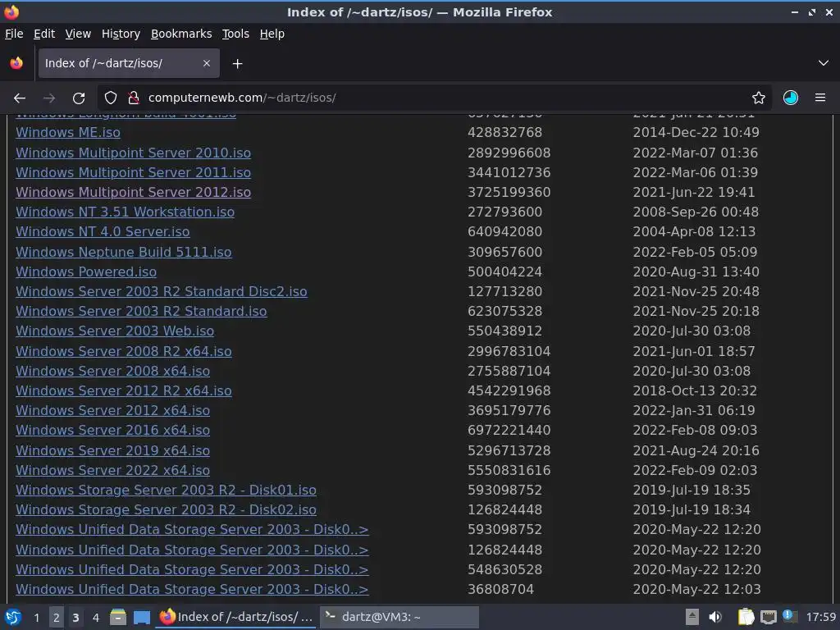
Task: Click the show desktop taskbar icon
Action: pos(141,617)
